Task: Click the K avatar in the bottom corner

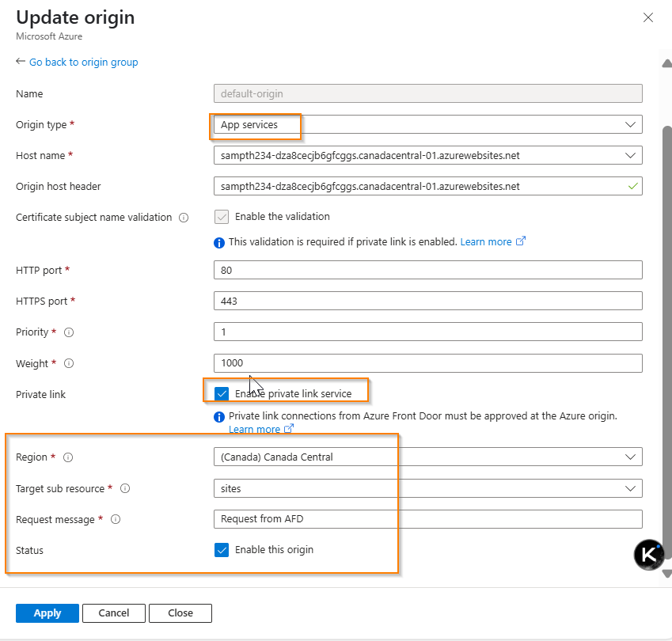Action: click(x=647, y=554)
